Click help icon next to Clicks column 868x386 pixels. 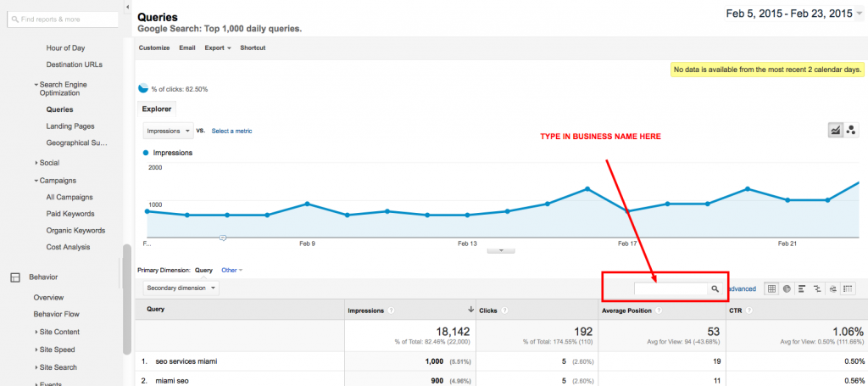(504, 310)
